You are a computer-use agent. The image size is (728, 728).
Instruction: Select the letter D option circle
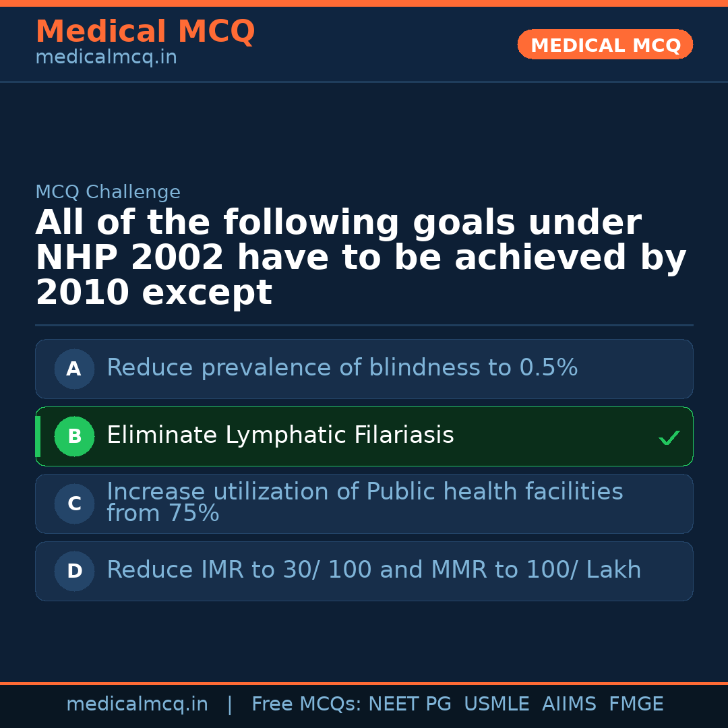click(74, 571)
